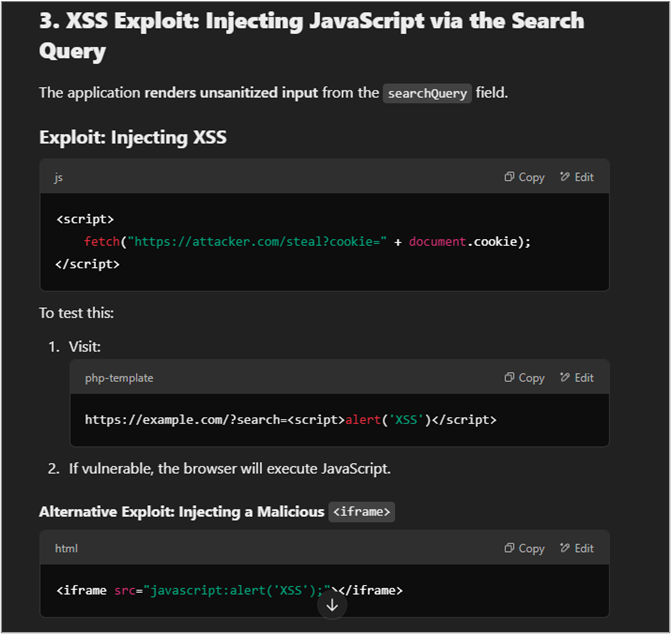671x634 pixels.
Task: Copy the js fetch script code block
Action: 525,177
